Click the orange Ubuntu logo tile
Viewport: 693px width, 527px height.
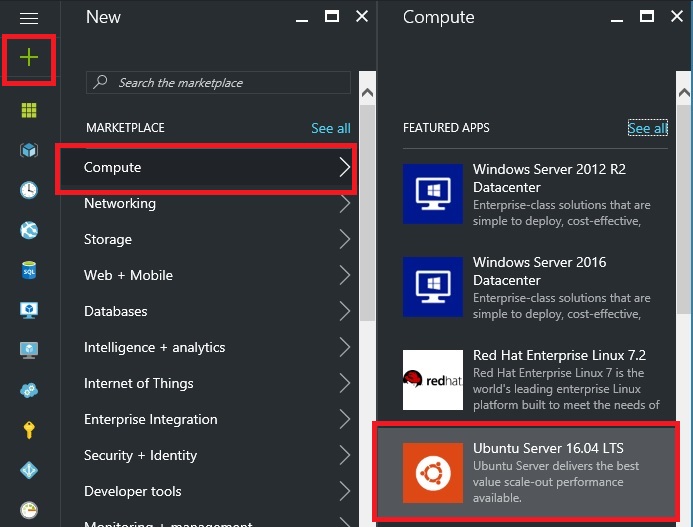pyautogui.click(x=433, y=473)
